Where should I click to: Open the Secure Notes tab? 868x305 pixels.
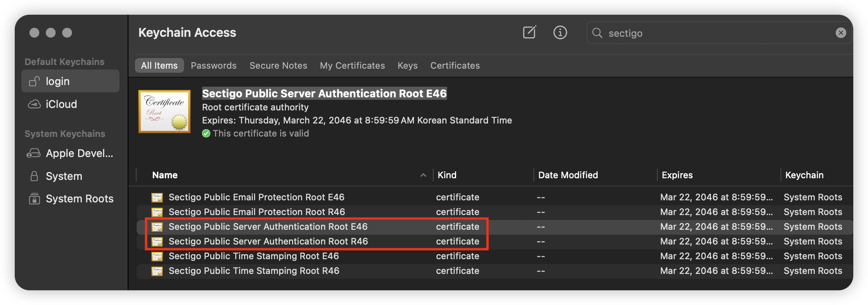point(278,65)
